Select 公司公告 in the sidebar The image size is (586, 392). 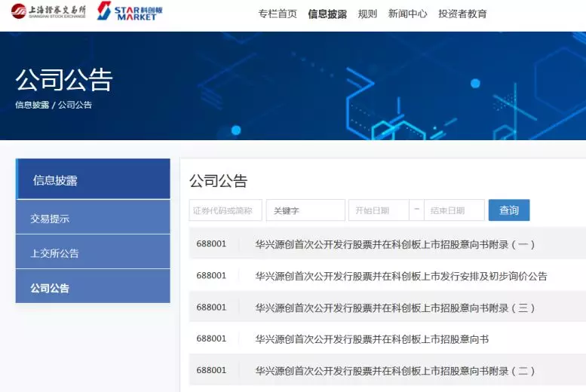93,286
